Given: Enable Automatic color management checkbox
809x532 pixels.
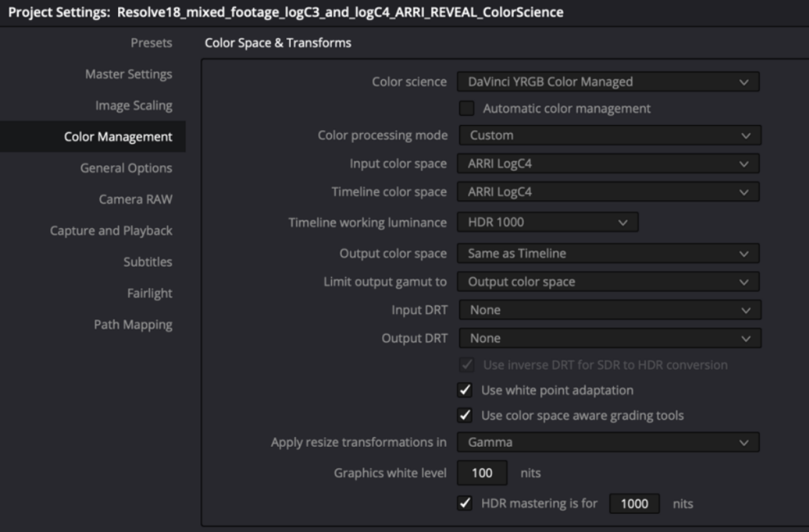Looking at the screenshot, I should (466, 109).
